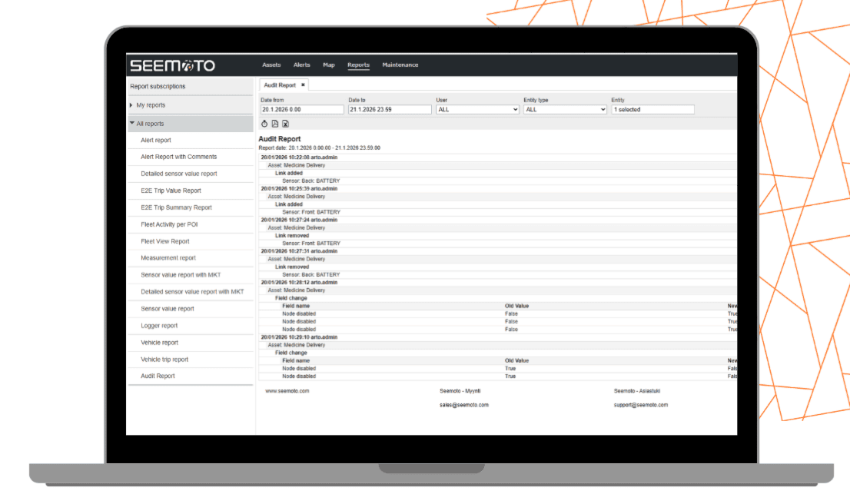Switch to the Maintenance menu
Screen dimensions: 850x504
(400, 65)
